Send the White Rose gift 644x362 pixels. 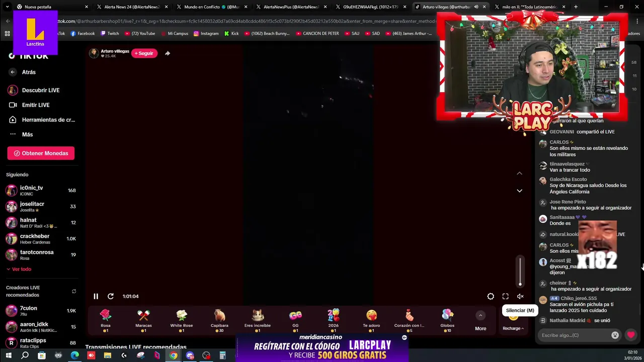click(x=182, y=320)
